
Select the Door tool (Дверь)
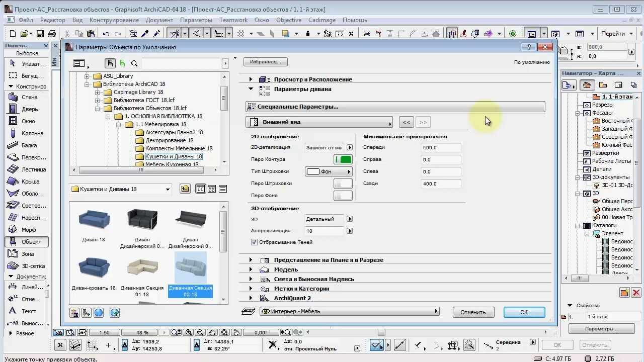27,109
